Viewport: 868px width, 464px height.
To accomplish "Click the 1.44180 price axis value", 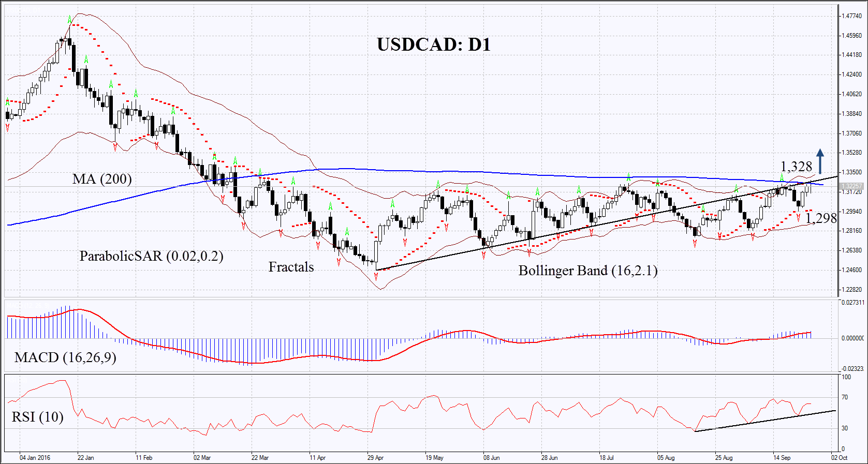I will point(852,55).
